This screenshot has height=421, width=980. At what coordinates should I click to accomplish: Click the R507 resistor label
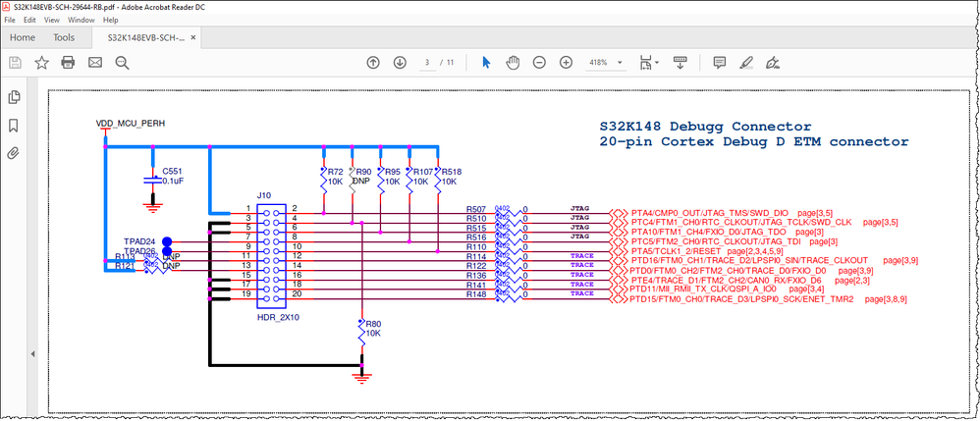[x=476, y=209]
